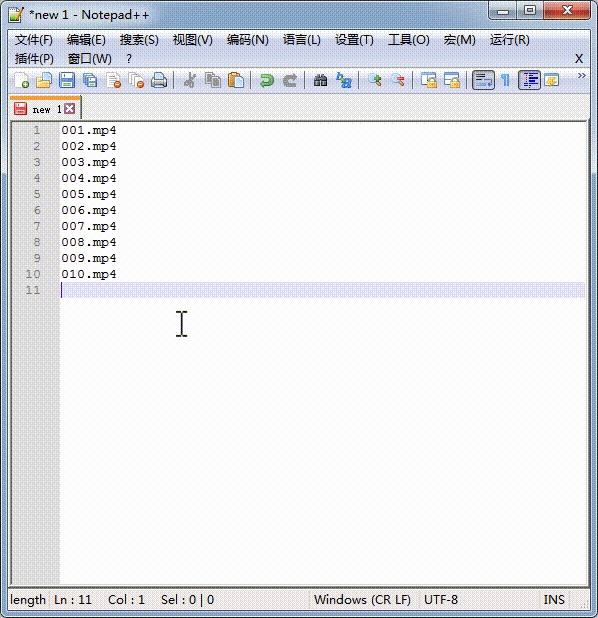Toggle Show All Characters pilcrow icon
This screenshot has width=598, height=618.
coord(505,80)
